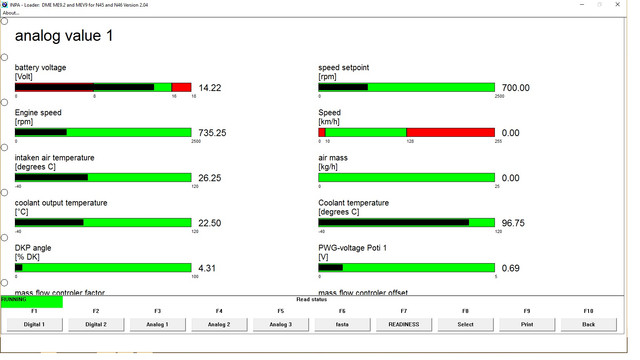Click the PWG-voltage value 0.69
Screen dimensions: 640x360
511,268
